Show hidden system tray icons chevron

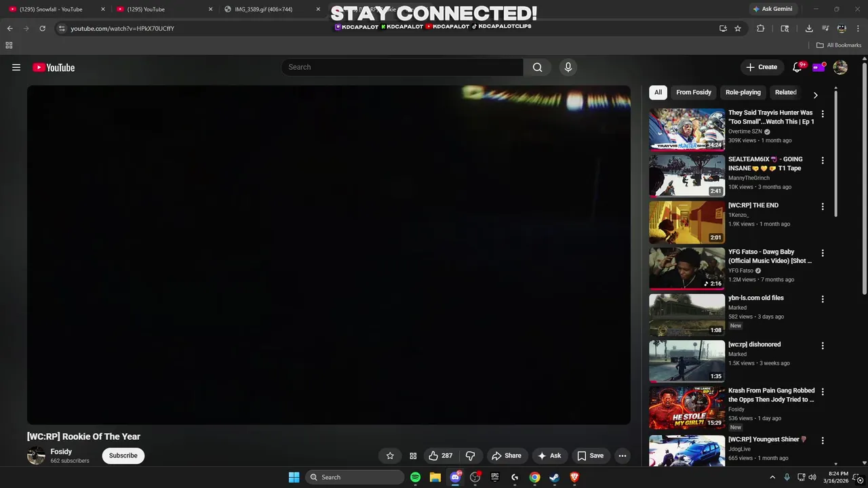pyautogui.click(x=772, y=477)
